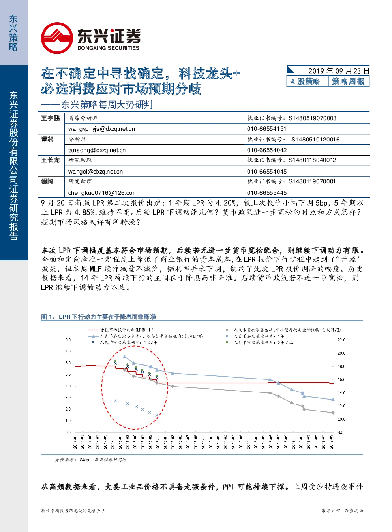Click the '东兴证券' company name beside the logo
Image resolution: width=392 pixels, height=532 pixels.
click(x=109, y=36)
